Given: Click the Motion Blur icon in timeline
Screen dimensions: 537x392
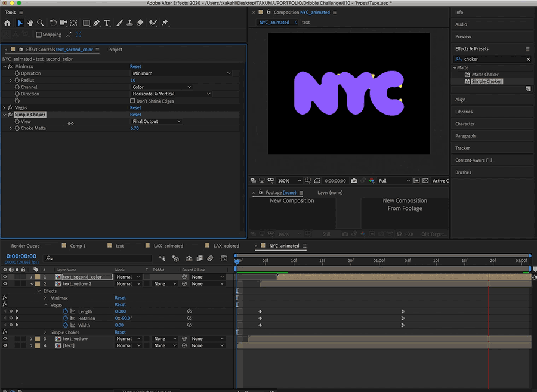Looking at the screenshot, I should [210, 258].
